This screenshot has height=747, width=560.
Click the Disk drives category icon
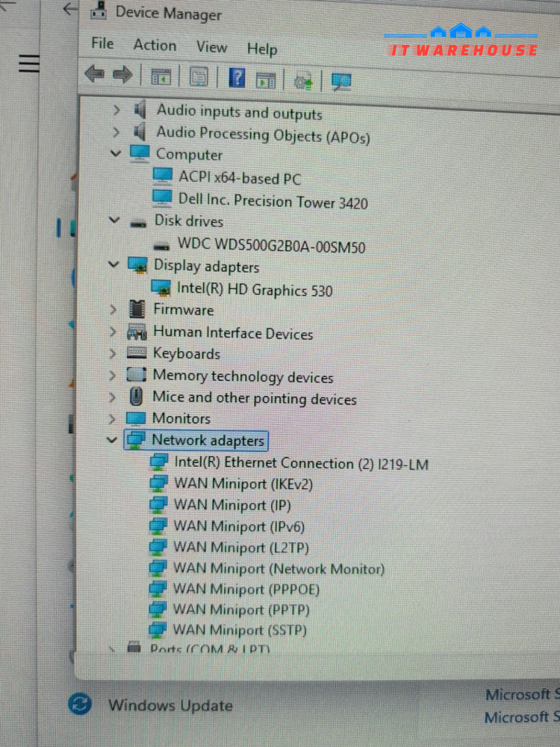pyautogui.click(x=138, y=223)
